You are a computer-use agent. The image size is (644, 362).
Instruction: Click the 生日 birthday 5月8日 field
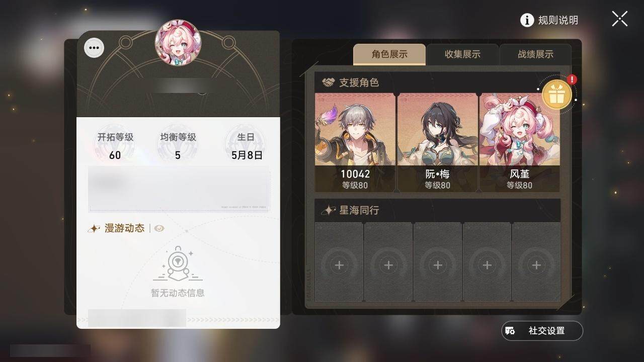(247, 146)
